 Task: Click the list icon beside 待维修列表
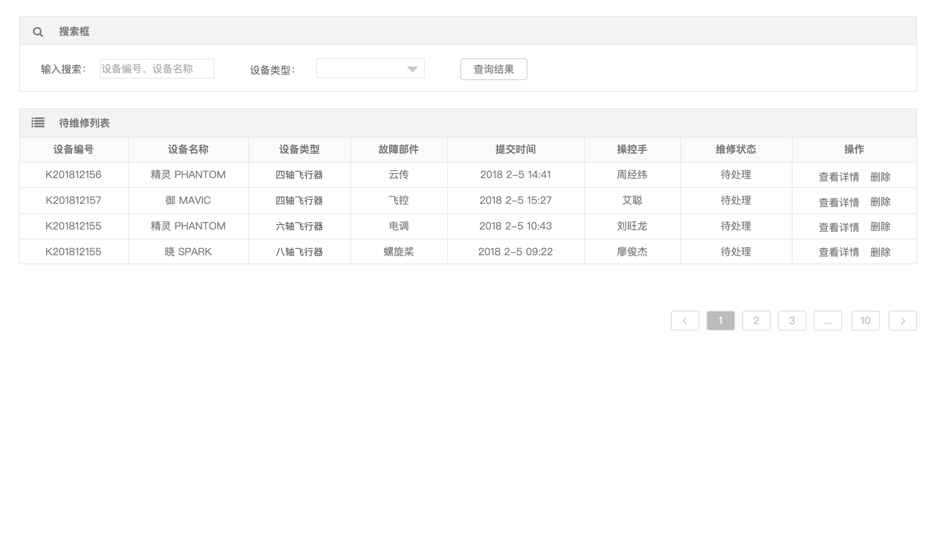click(x=38, y=123)
